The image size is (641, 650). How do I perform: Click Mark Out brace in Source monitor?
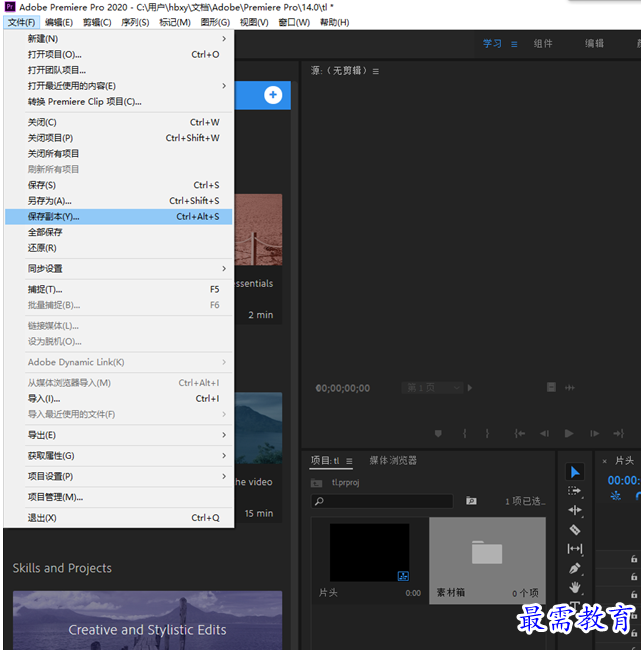pyautogui.click(x=487, y=434)
